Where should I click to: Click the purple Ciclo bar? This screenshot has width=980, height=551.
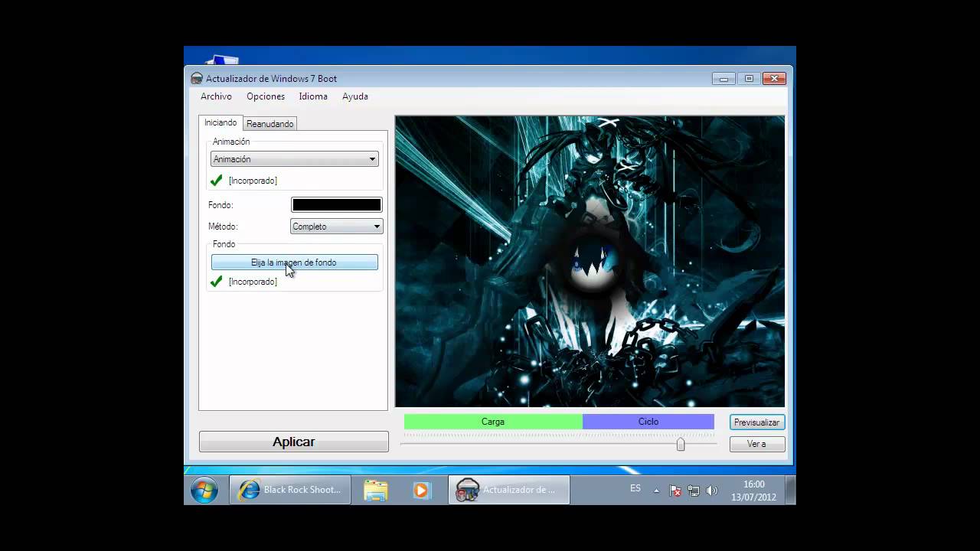(648, 422)
